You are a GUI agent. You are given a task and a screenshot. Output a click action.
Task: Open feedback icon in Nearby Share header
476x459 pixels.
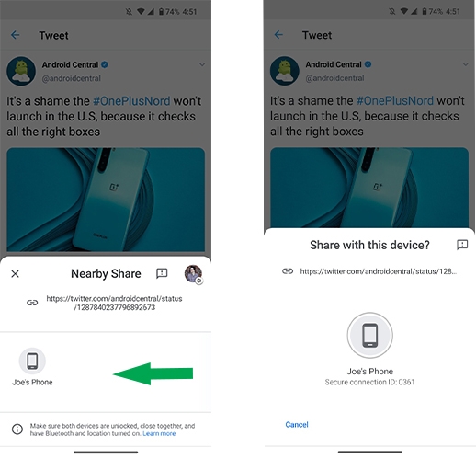click(162, 273)
